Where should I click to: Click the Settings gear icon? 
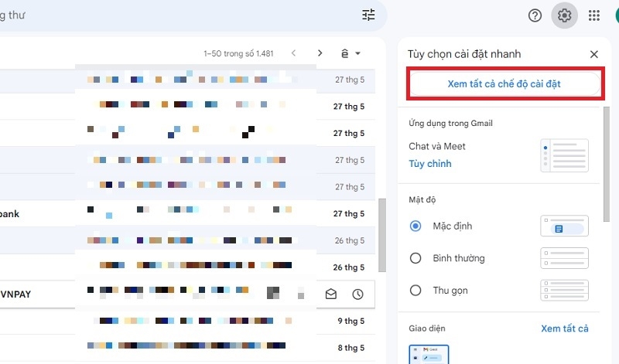coord(564,15)
